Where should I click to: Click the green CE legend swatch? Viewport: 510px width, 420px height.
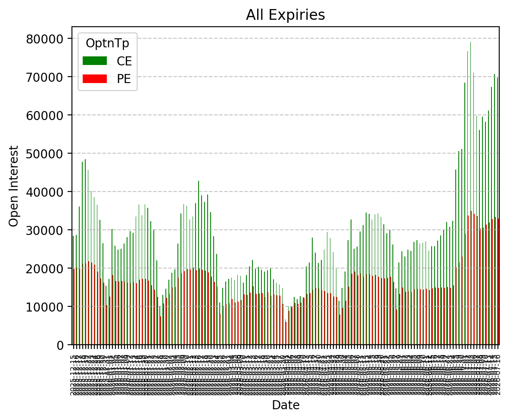[x=95, y=61]
